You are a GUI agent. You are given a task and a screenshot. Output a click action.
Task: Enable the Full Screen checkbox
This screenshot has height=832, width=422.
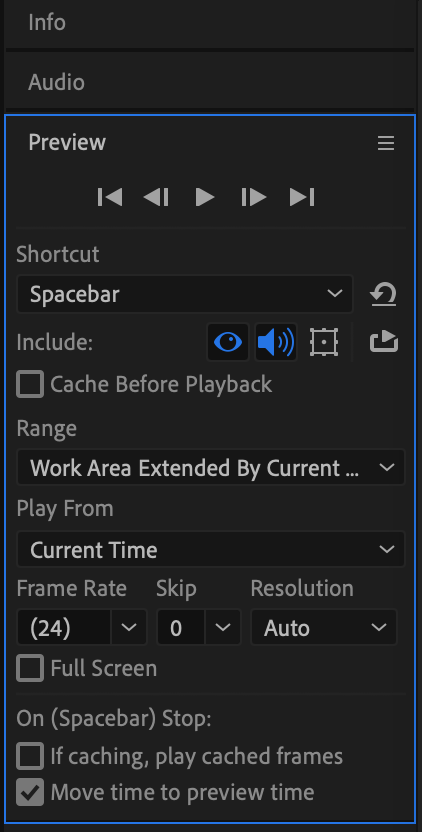30,668
